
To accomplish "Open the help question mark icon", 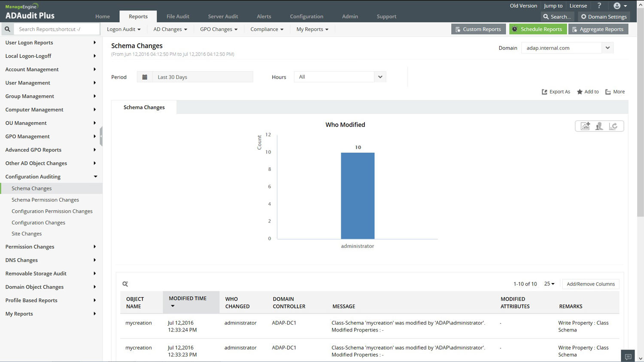I will click(599, 6).
